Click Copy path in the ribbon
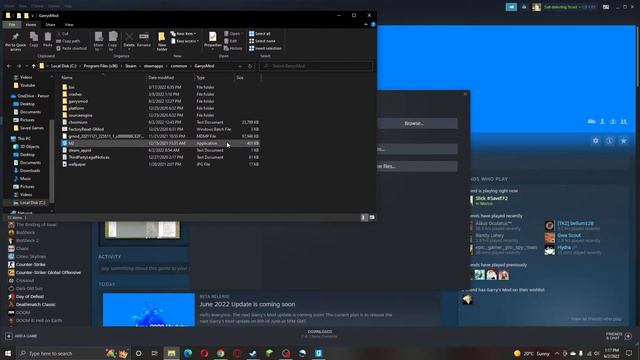This screenshot has height=360, width=640. tap(68, 41)
